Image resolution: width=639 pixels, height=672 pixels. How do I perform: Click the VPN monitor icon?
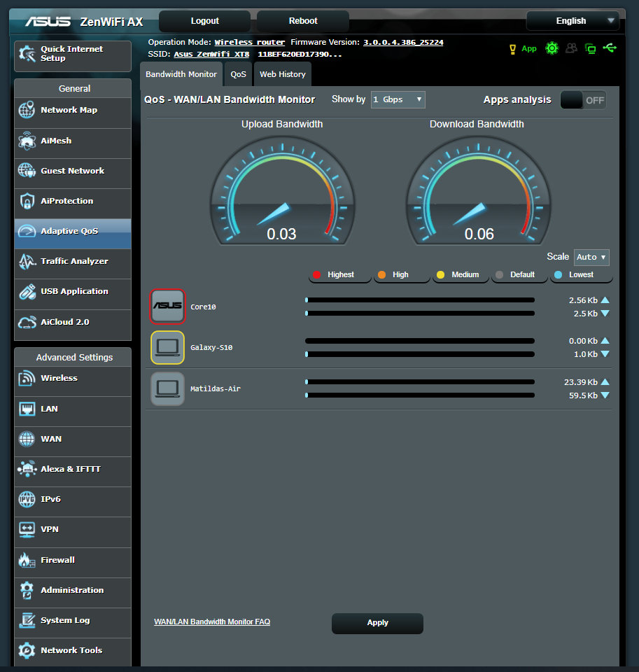click(27, 529)
